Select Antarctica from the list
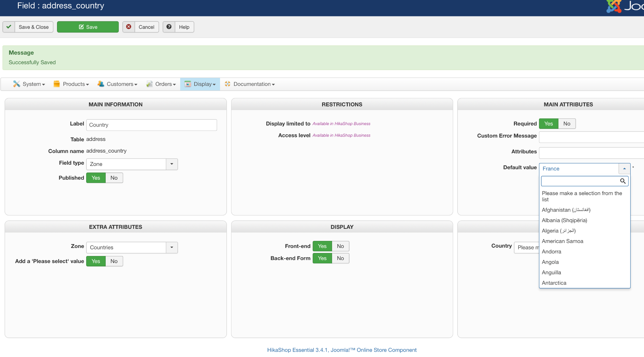 [585, 283]
